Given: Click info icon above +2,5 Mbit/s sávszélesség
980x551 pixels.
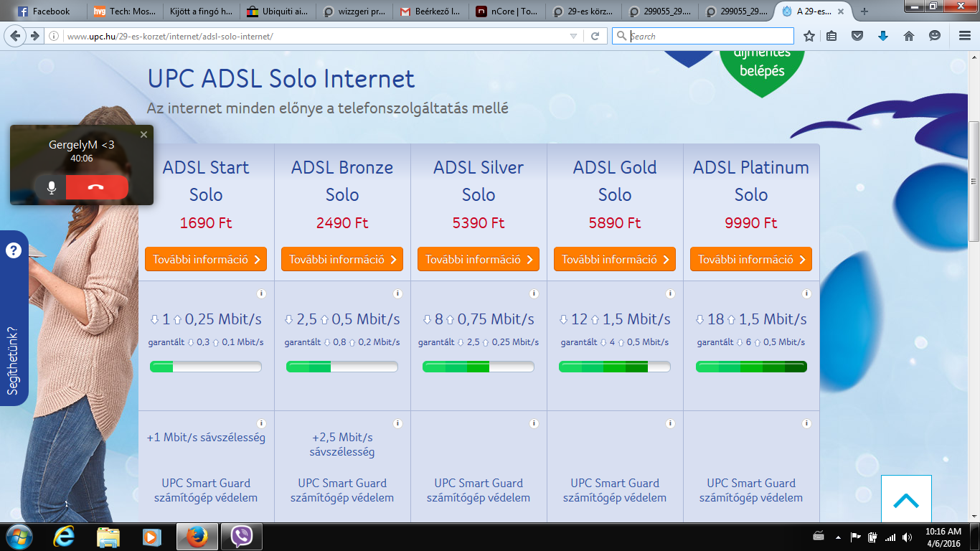Looking at the screenshot, I should 397,423.
